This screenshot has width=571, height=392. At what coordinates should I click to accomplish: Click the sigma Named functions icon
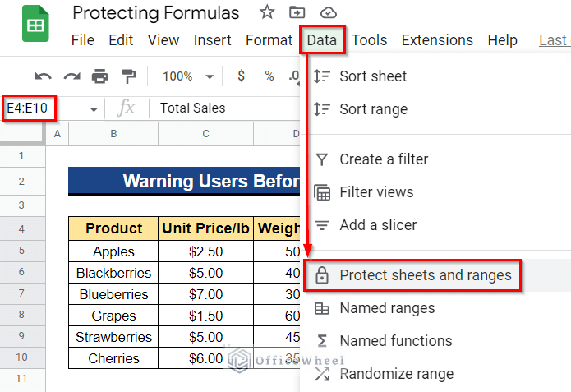click(x=322, y=341)
